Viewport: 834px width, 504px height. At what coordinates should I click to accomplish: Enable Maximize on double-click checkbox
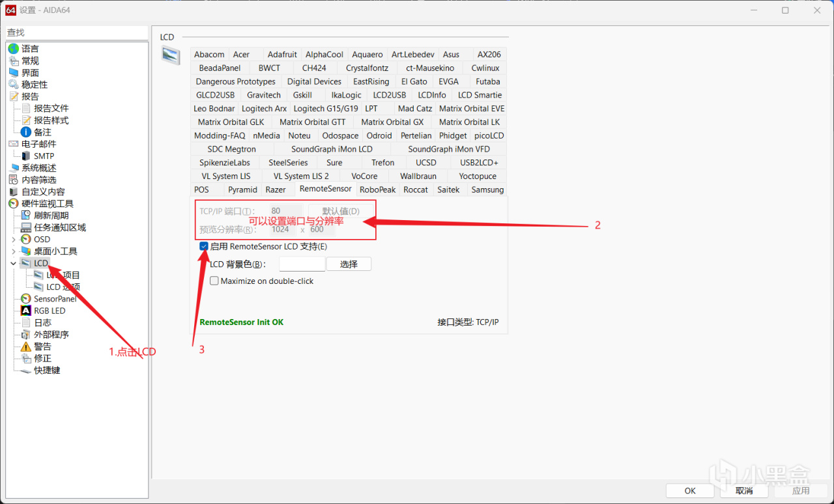coord(214,281)
